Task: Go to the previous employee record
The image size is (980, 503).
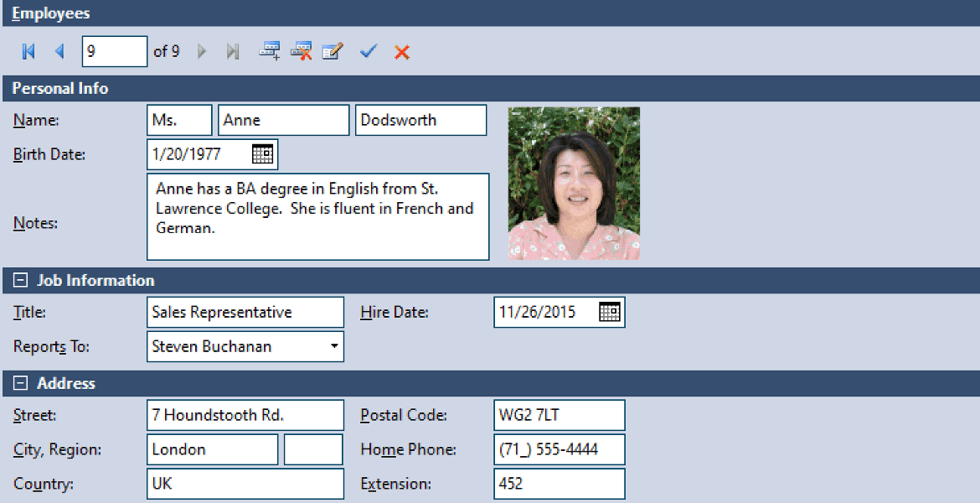Action: (60, 51)
